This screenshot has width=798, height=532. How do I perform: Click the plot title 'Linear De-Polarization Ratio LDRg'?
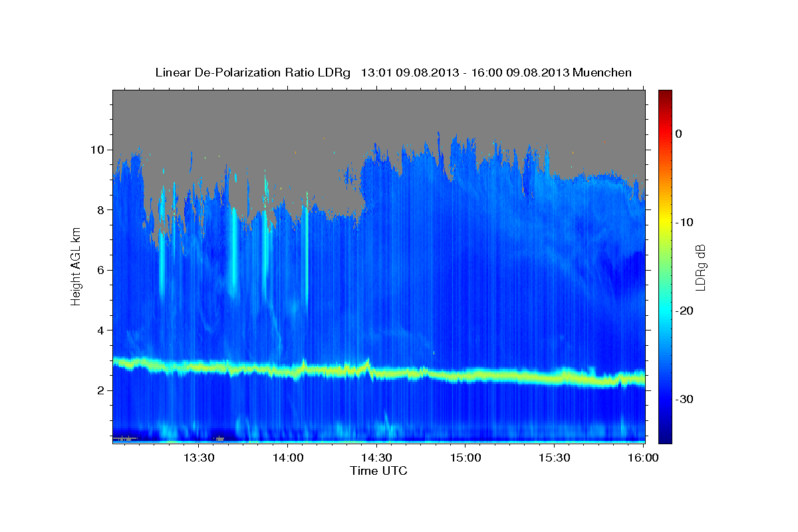[x=253, y=72]
